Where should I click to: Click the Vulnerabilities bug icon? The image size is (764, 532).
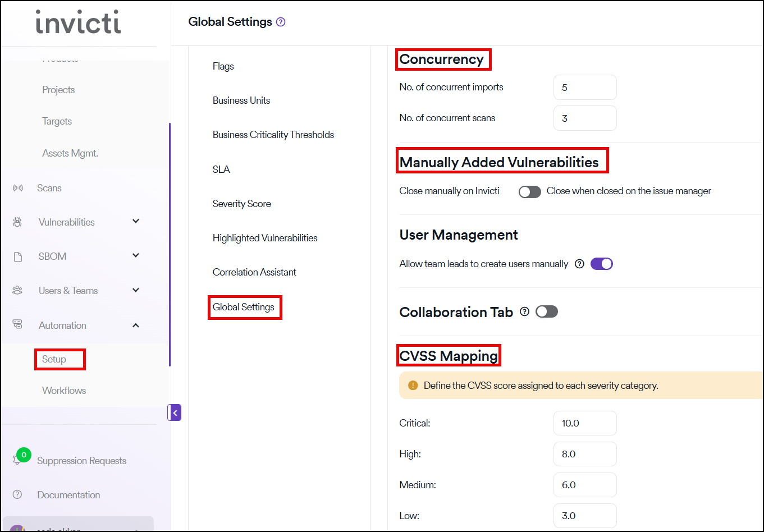tap(17, 222)
